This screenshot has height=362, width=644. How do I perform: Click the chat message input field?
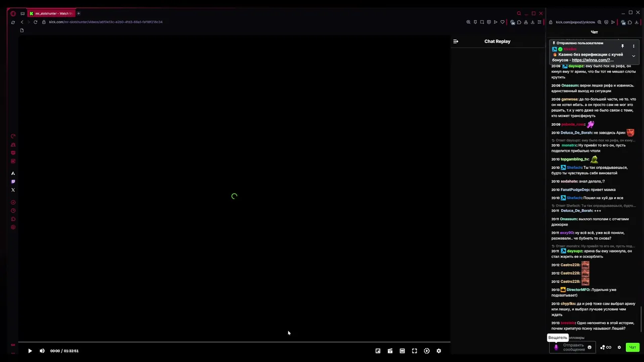(x=574, y=347)
